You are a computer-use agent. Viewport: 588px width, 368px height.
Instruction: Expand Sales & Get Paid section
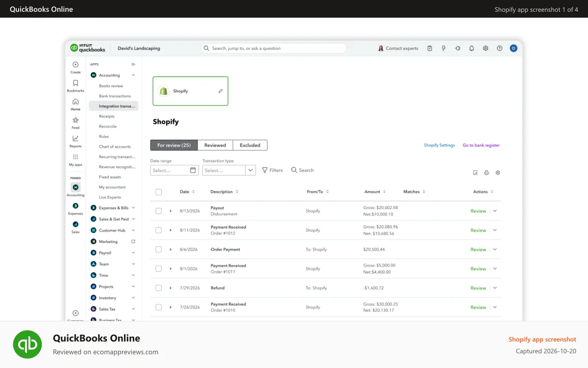click(x=133, y=219)
